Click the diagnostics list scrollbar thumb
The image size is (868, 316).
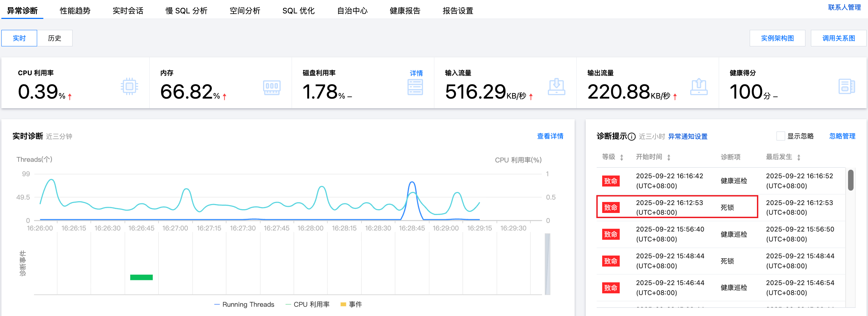(x=850, y=180)
